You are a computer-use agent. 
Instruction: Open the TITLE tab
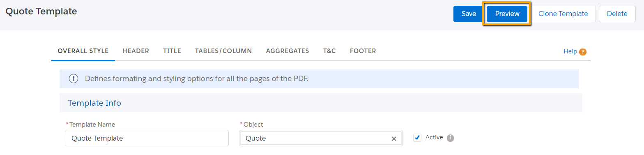pos(172,51)
